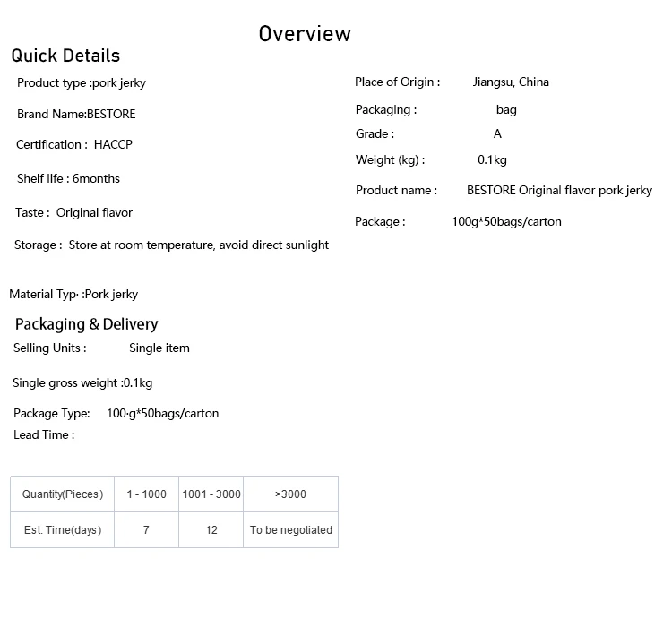This screenshot has width=672, height=627.
Task: Click the 'Certification : HACCP' line
Action: [x=74, y=144]
